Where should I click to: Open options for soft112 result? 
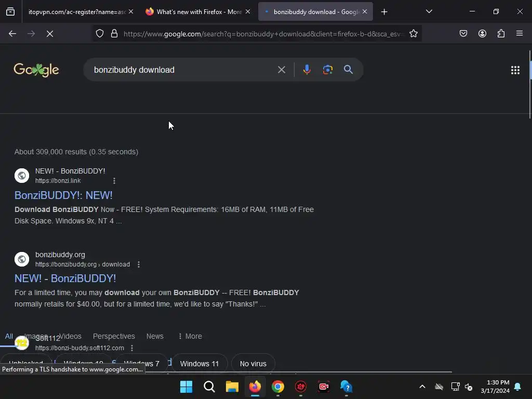pyautogui.click(x=132, y=348)
